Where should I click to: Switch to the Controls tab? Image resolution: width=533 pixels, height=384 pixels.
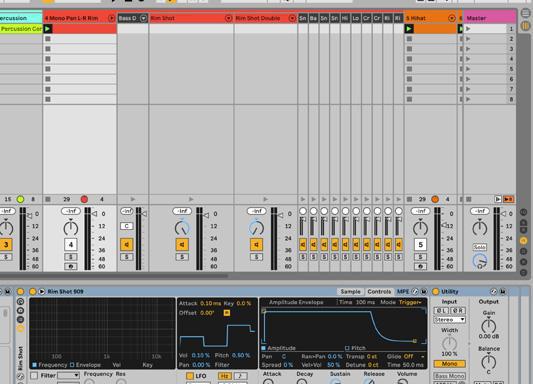(379, 292)
